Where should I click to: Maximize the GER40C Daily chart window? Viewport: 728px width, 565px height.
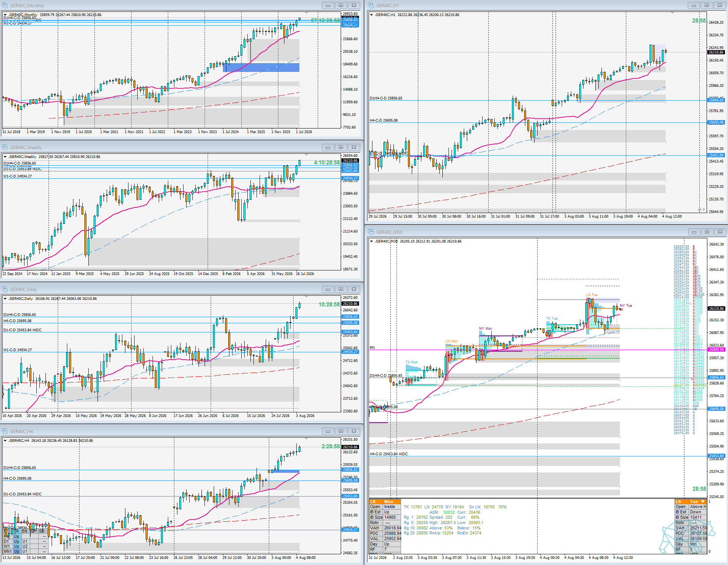(341, 289)
